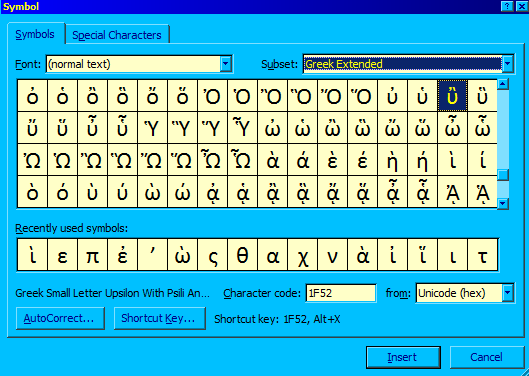Open the Font dropdown list
This screenshot has width=529, height=376.
pyautogui.click(x=226, y=64)
